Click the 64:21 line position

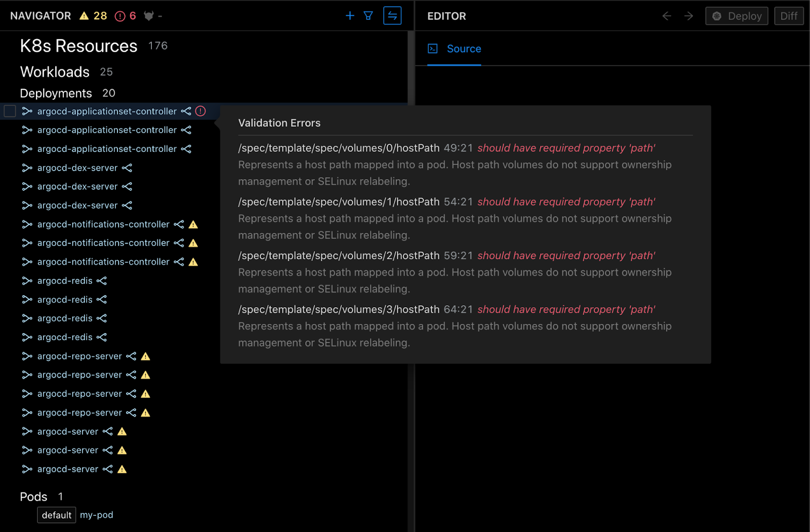click(x=458, y=309)
